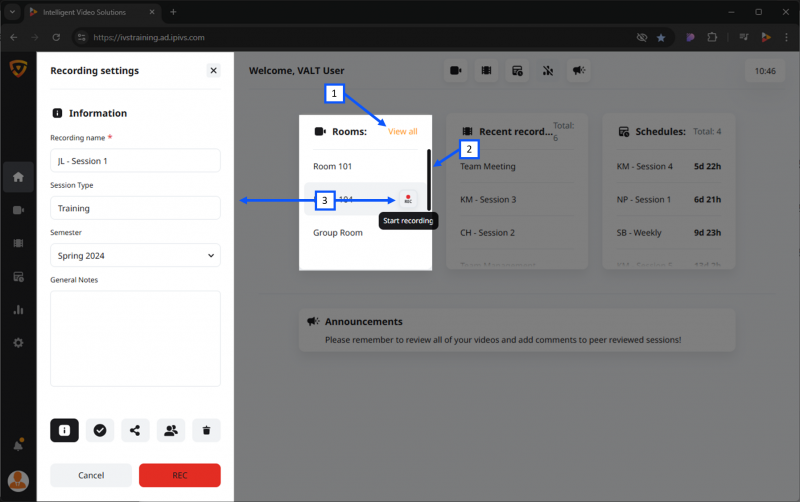Expand the Semester dropdown showing Spring 2024
Screen dimensions: 800x502
[135, 256]
